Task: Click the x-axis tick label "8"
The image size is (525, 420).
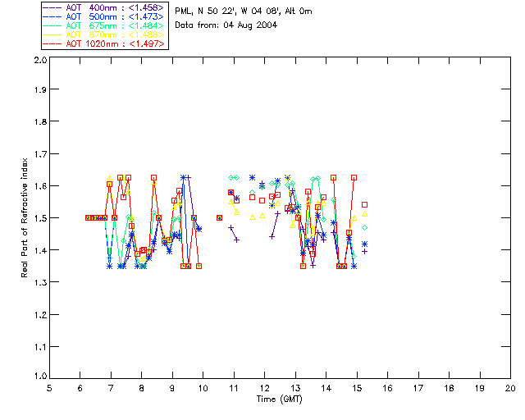Action: click(142, 388)
